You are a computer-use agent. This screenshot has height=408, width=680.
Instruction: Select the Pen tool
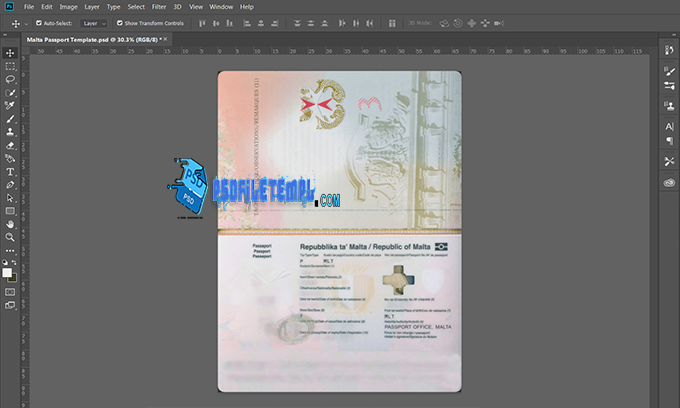point(10,185)
